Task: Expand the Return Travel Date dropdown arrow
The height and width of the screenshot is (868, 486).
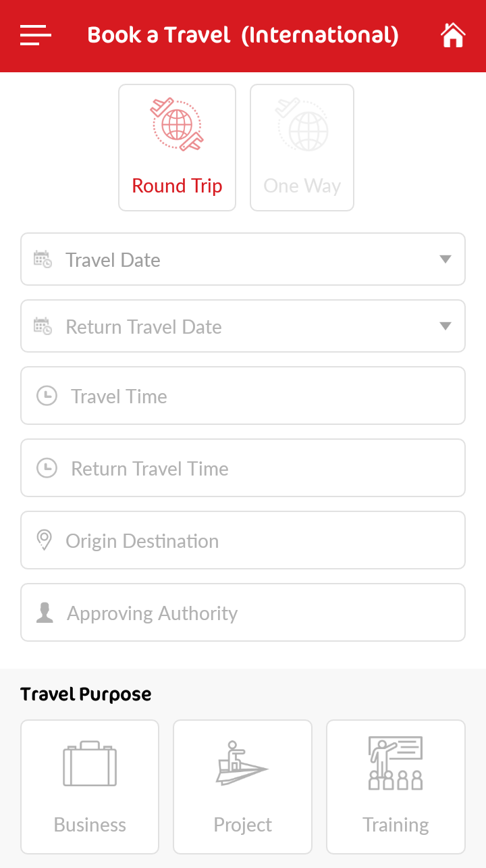Action: 445,326
